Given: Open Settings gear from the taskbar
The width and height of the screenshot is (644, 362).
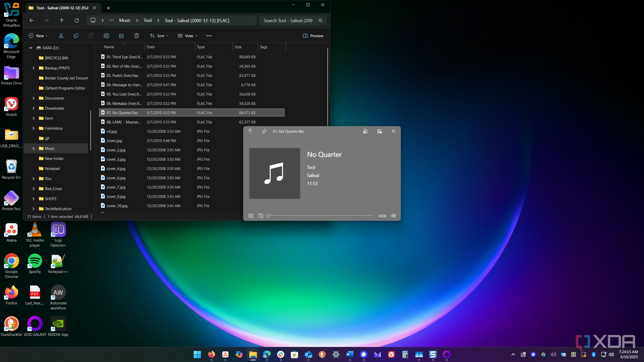Looking at the screenshot, I should pyautogui.click(x=336, y=354).
